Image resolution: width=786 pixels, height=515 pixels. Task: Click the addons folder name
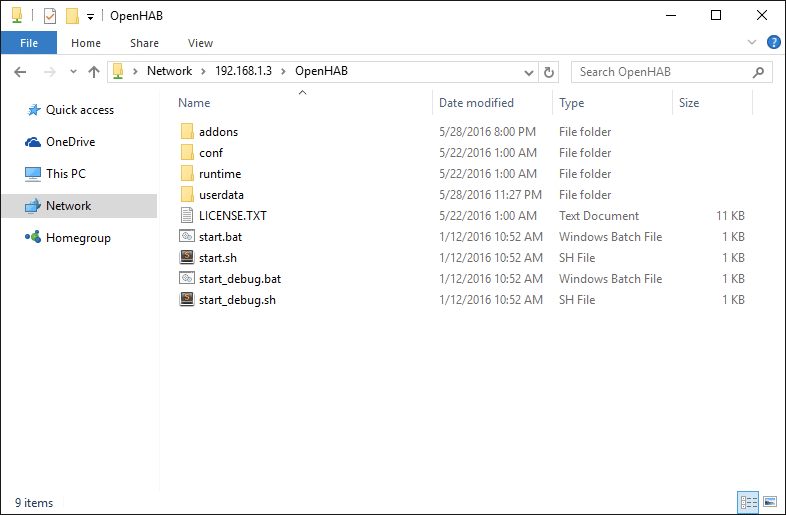tap(219, 132)
